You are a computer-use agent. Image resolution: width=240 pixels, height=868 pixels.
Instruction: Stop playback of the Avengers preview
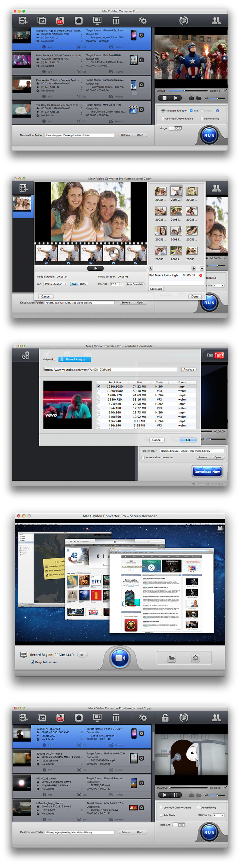pos(165,98)
